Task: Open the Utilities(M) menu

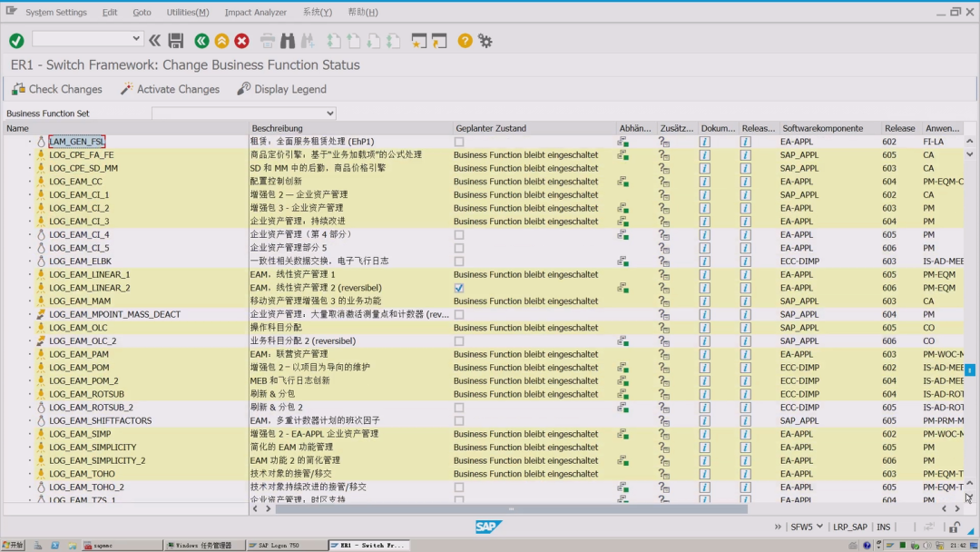Action: point(188,12)
